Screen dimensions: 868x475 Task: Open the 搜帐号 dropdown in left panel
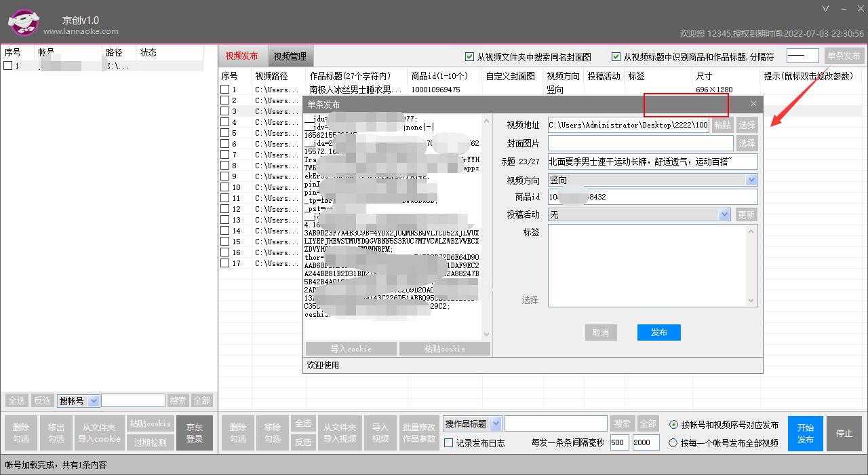coord(94,401)
